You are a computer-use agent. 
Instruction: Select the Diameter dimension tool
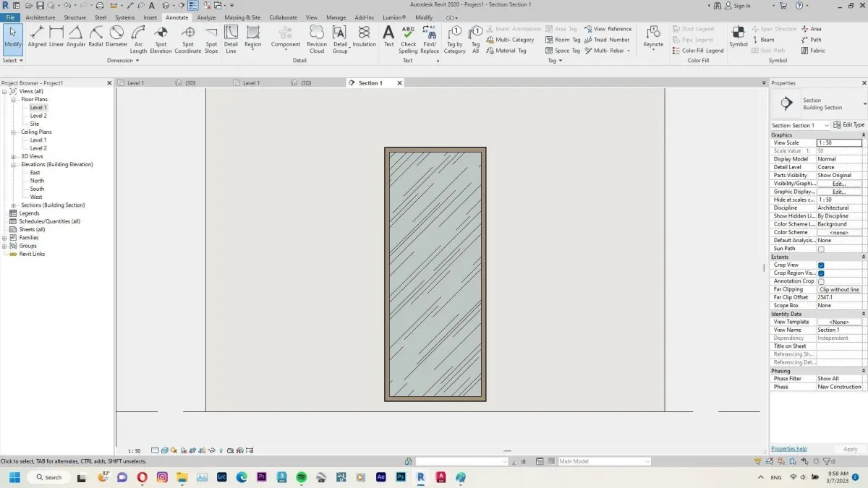(116, 38)
